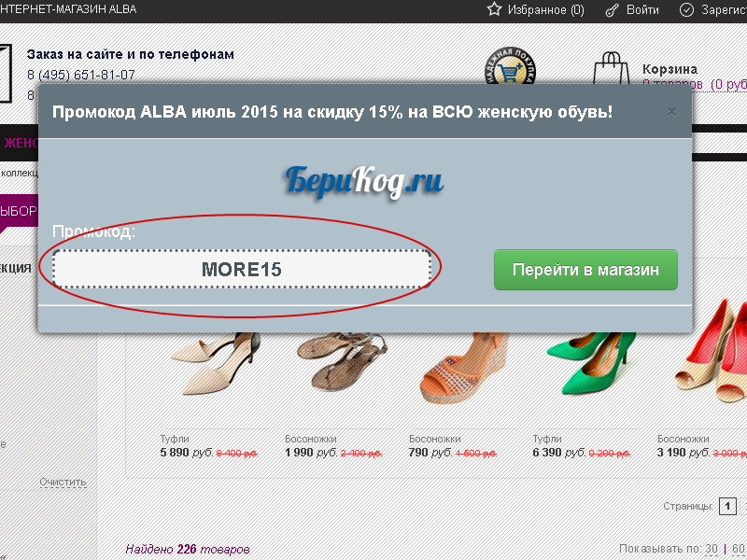Select page 1 in pagination

(727, 506)
